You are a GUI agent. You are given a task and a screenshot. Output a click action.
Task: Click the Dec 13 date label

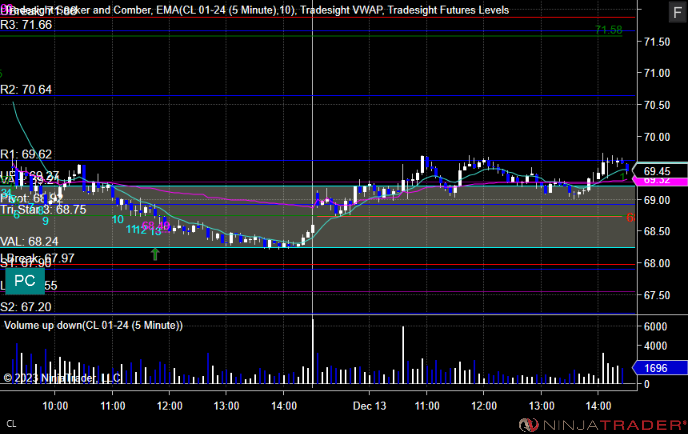369,405
